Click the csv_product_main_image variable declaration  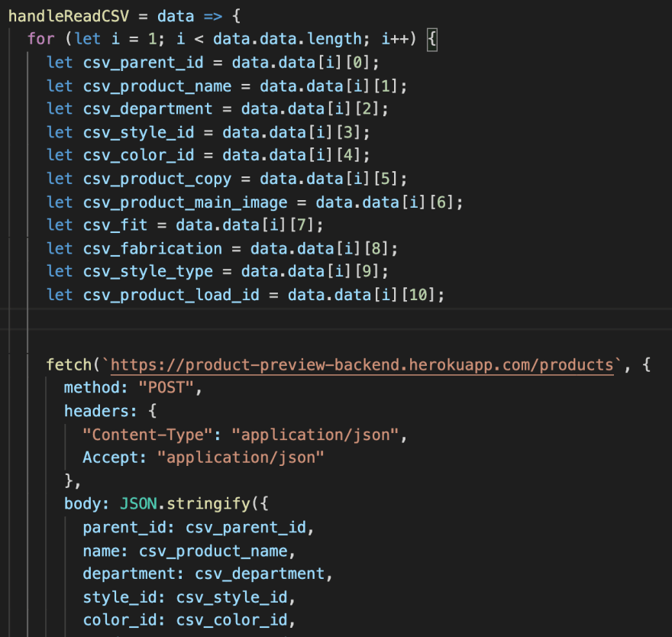(x=185, y=202)
